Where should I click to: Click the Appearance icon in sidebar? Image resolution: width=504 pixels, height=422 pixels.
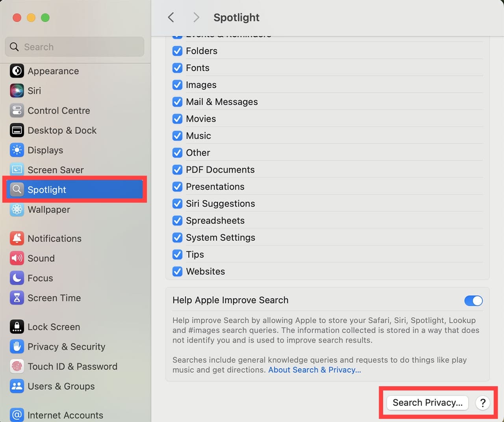click(17, 71)
